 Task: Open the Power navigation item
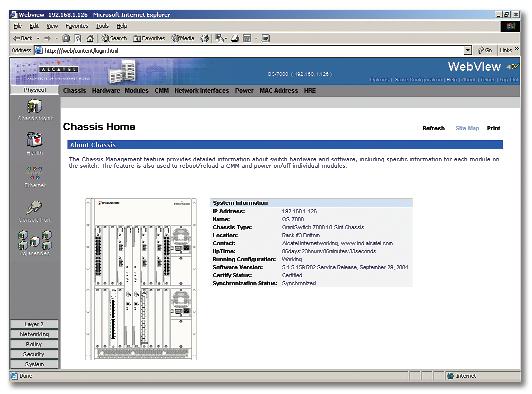244,91
